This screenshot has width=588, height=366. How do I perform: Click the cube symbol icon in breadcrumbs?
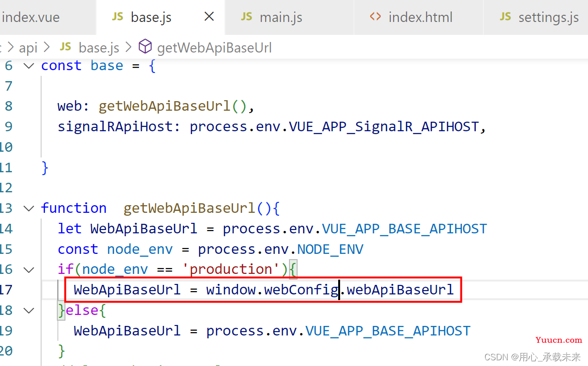pyautogui.click(x=145, y=47)
